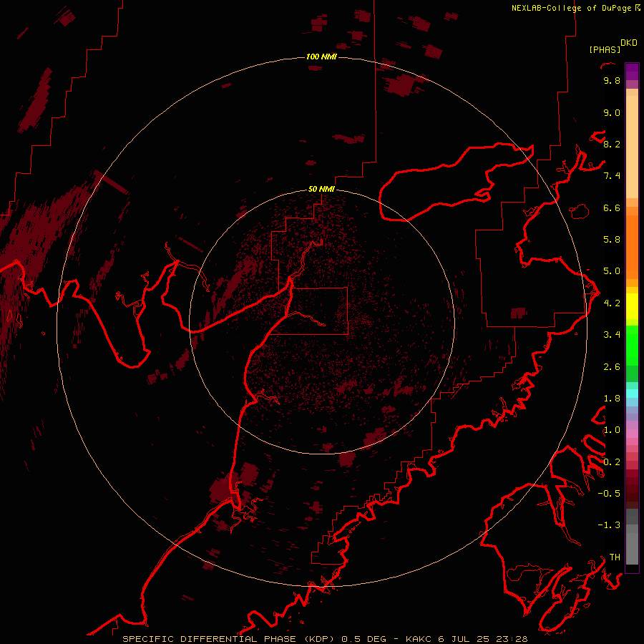Click the 7.4 legend value
This screenshot has height=644, width=644.
pyautogui.click(x=612, y=176)
